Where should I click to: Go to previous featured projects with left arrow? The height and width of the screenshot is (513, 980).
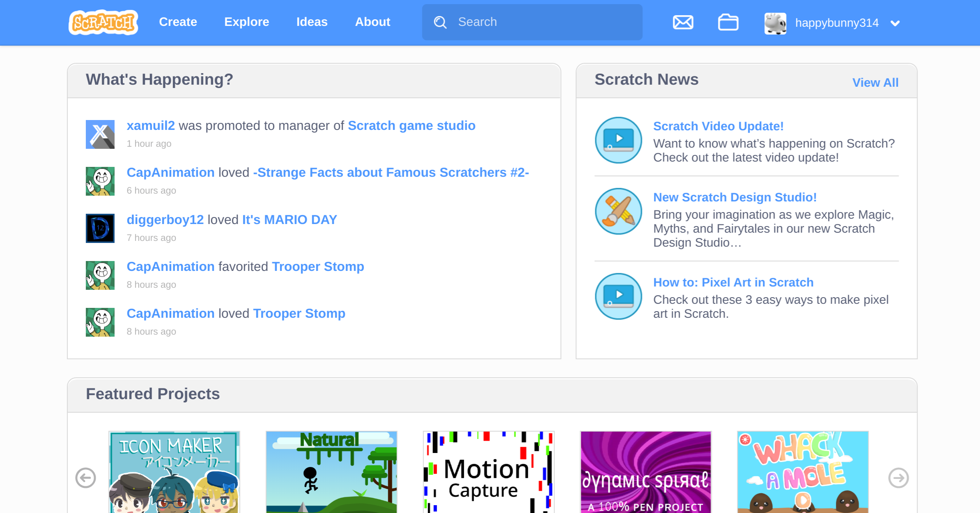click(85, 478)
